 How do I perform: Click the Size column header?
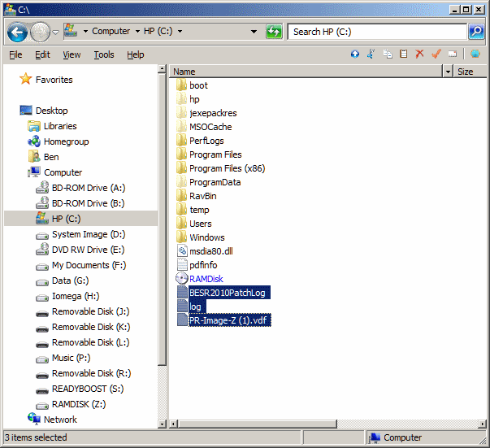pyautogui.click(x=466, y=72)
